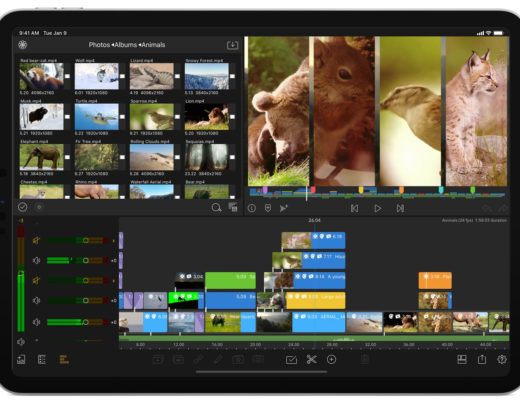
Task: Enable multi-select with the circled checkmark icon
Action: (x=22, y=207)
